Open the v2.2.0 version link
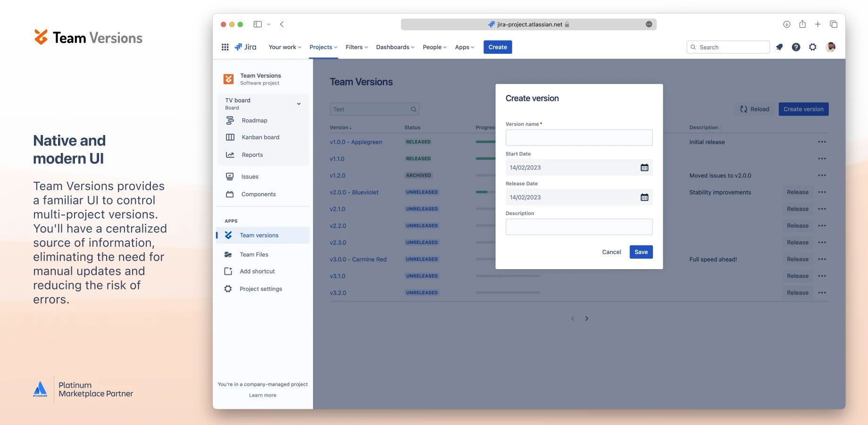 click(338, 226)
